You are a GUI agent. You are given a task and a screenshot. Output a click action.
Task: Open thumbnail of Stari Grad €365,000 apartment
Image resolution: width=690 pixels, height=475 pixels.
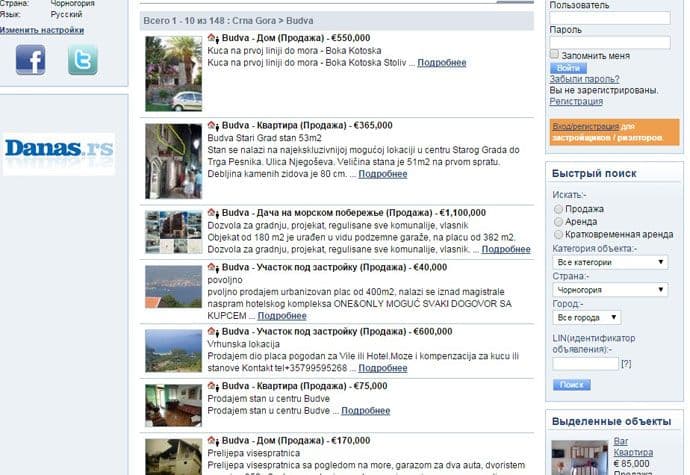(x=174, y=161)
